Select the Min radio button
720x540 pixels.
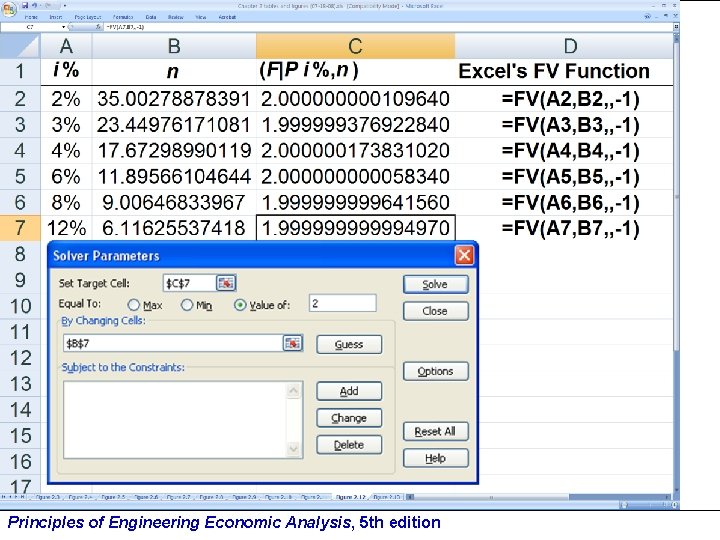coord(187,304)
